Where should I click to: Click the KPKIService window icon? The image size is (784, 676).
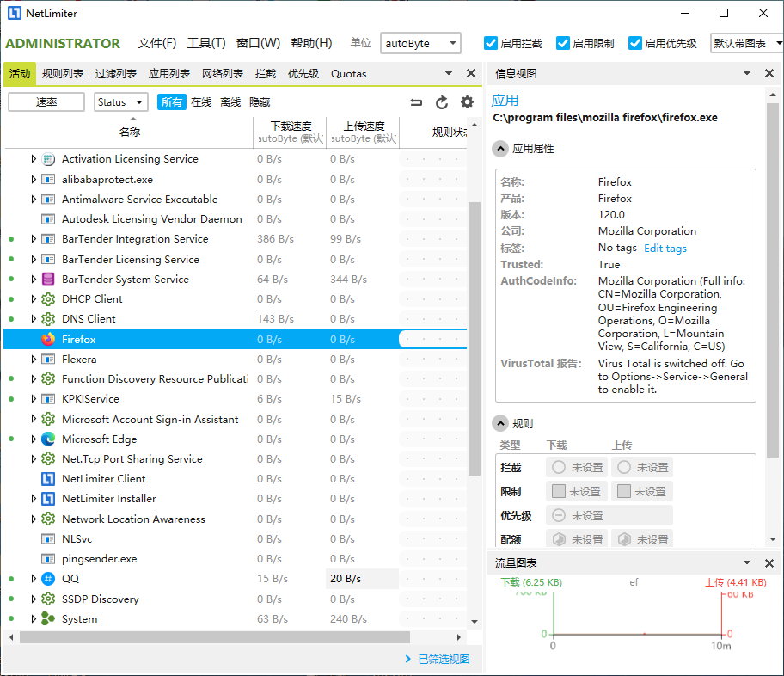(48, 399)
